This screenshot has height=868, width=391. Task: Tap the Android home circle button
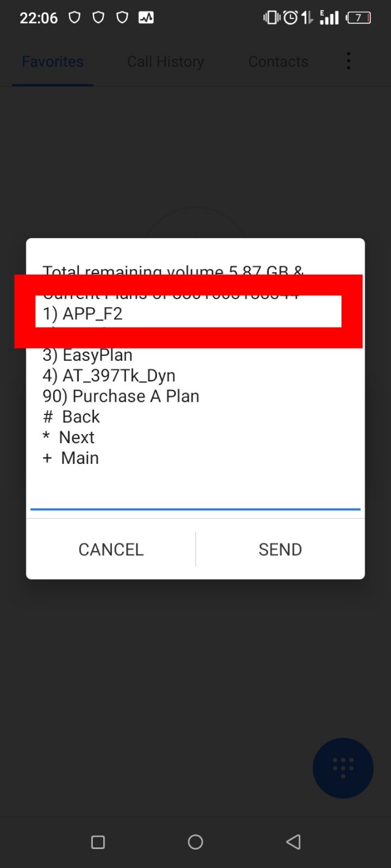tap(195, 842)
